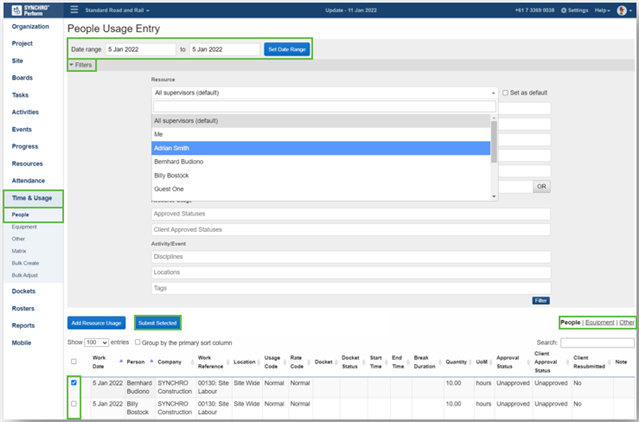639x422 pixels.
Task: Open the user profile avatar menu
Action: pos(621,10)
